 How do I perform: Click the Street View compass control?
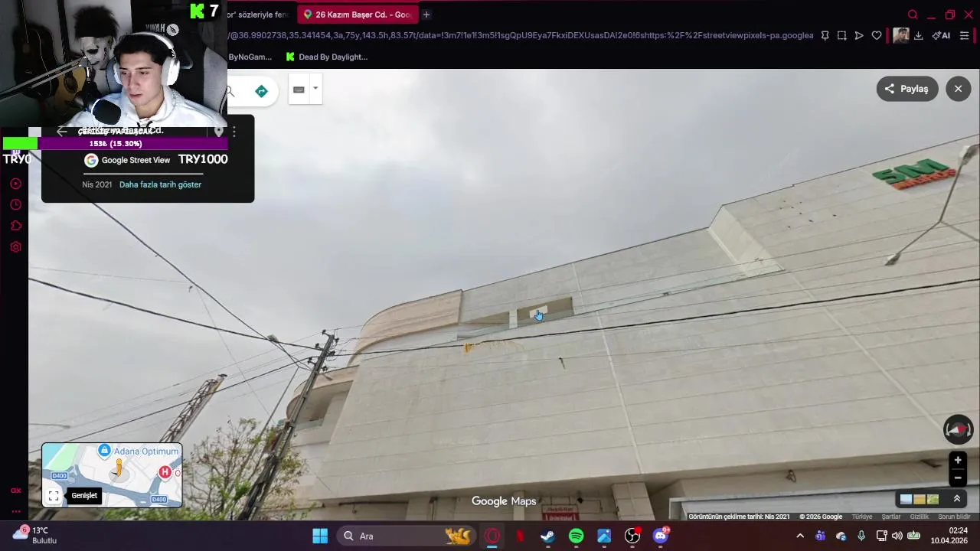958,429
